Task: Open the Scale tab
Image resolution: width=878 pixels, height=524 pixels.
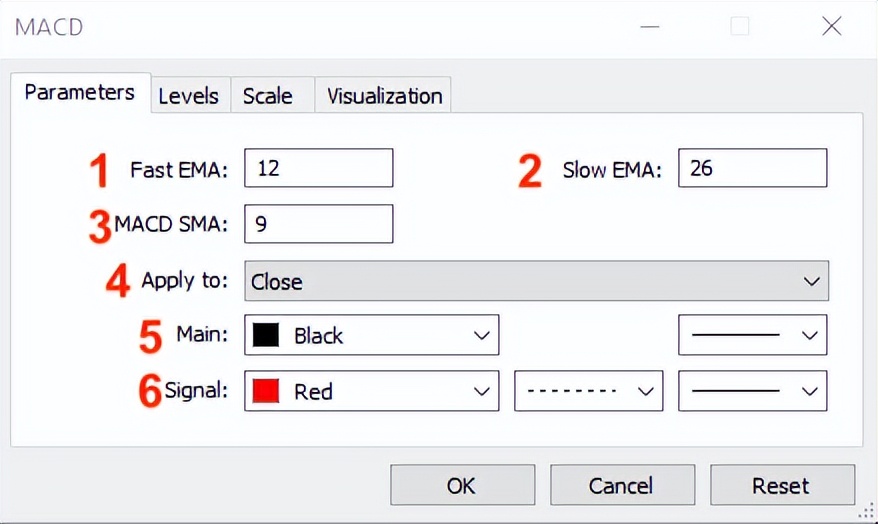Action: 268,96
